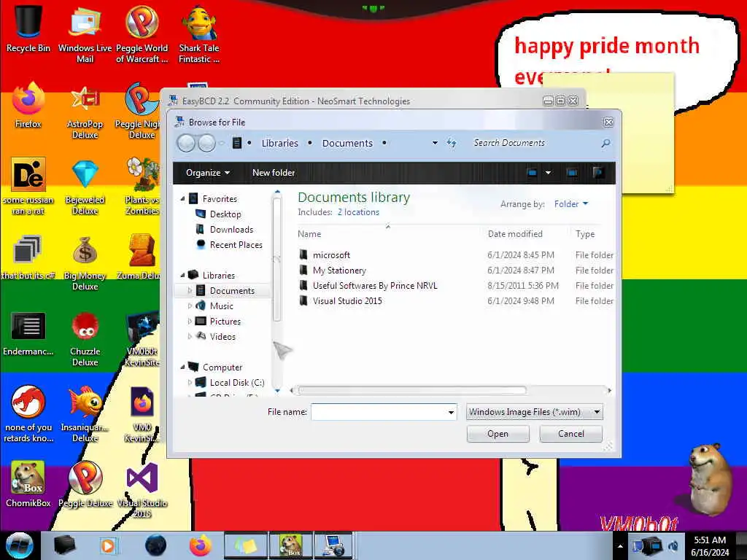Show hidden system tray icons
This screenshot has width=747, height=560.
click(620, 546)
